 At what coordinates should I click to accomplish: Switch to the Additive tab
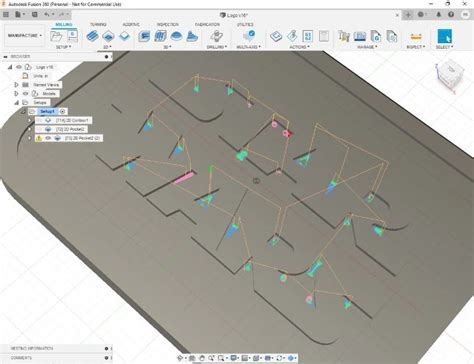point(131,25)
